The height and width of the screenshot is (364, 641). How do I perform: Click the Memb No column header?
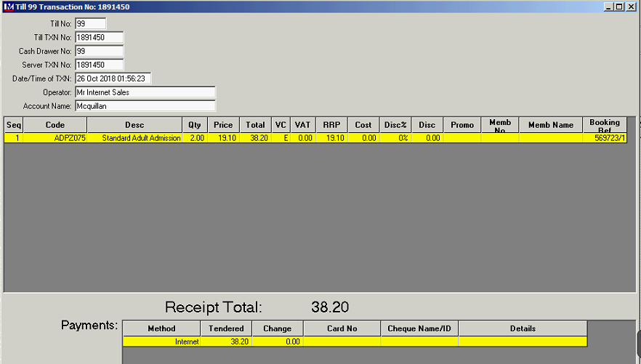[500, 125]
